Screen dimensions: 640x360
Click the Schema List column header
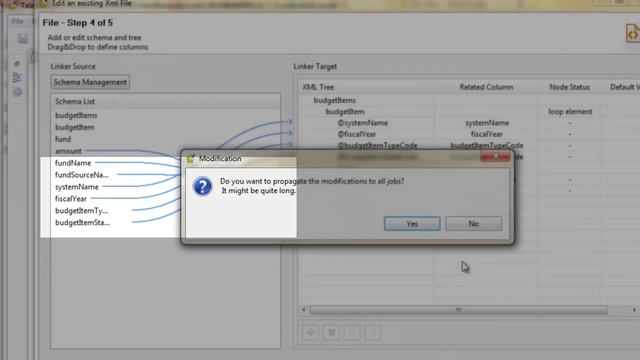75,101
